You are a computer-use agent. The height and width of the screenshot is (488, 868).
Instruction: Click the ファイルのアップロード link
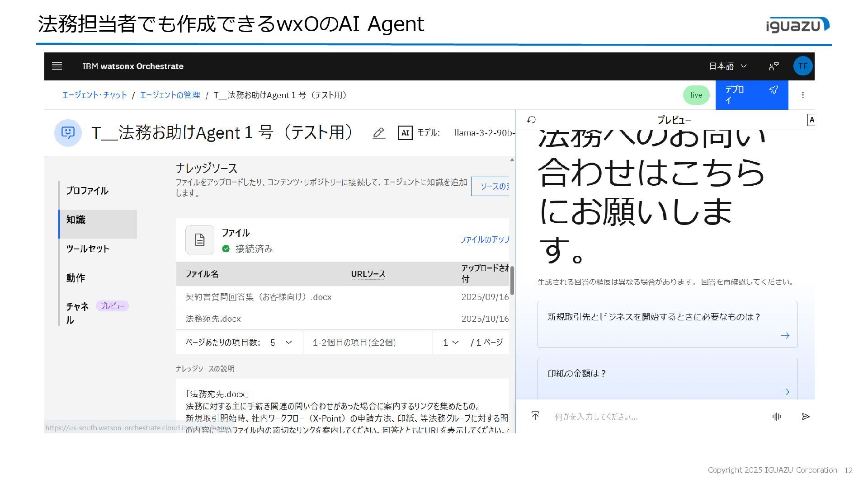click(485, 239)
